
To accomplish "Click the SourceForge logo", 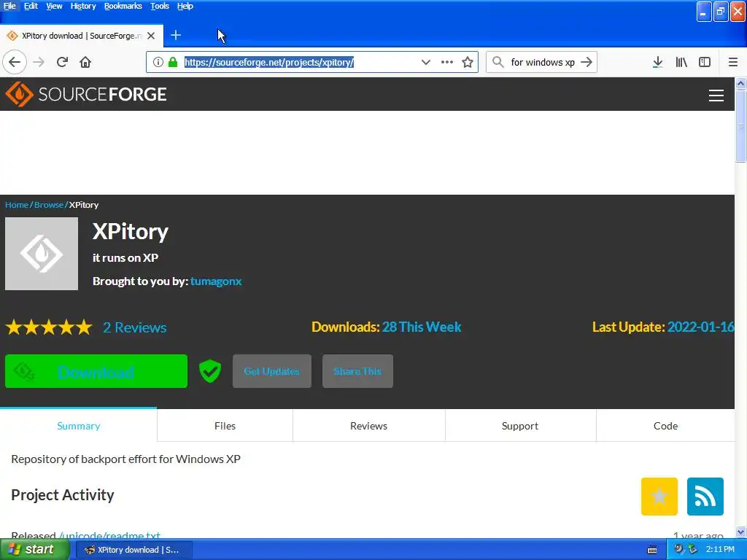I will [x=86, y=94].
